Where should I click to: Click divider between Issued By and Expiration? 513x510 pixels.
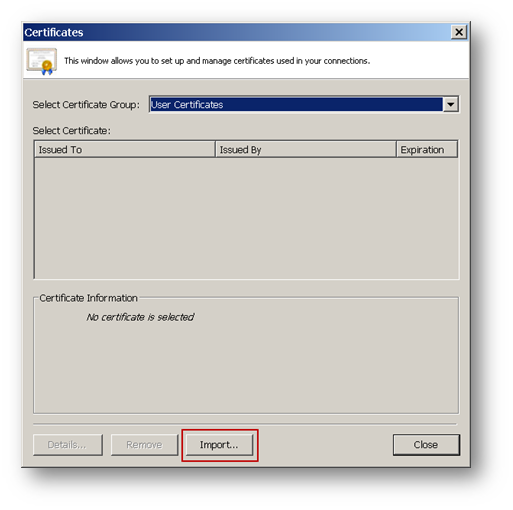click(396, 150)
